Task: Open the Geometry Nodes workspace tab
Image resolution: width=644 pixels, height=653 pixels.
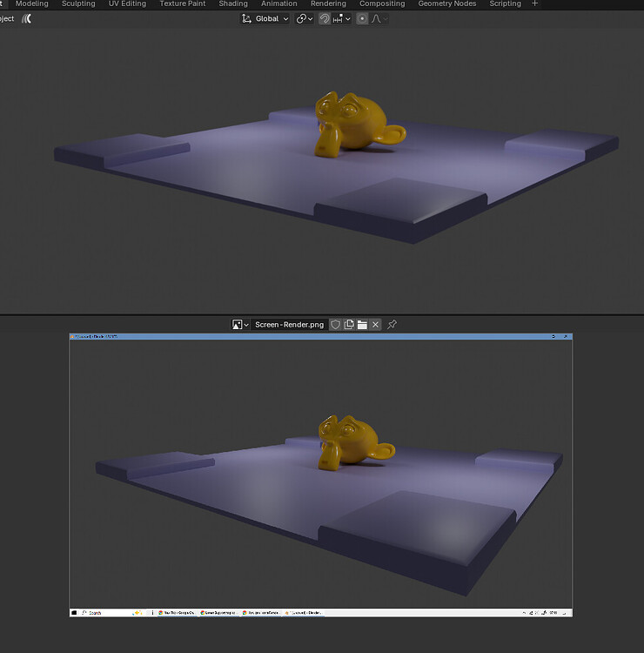Action: pos(446,3)
